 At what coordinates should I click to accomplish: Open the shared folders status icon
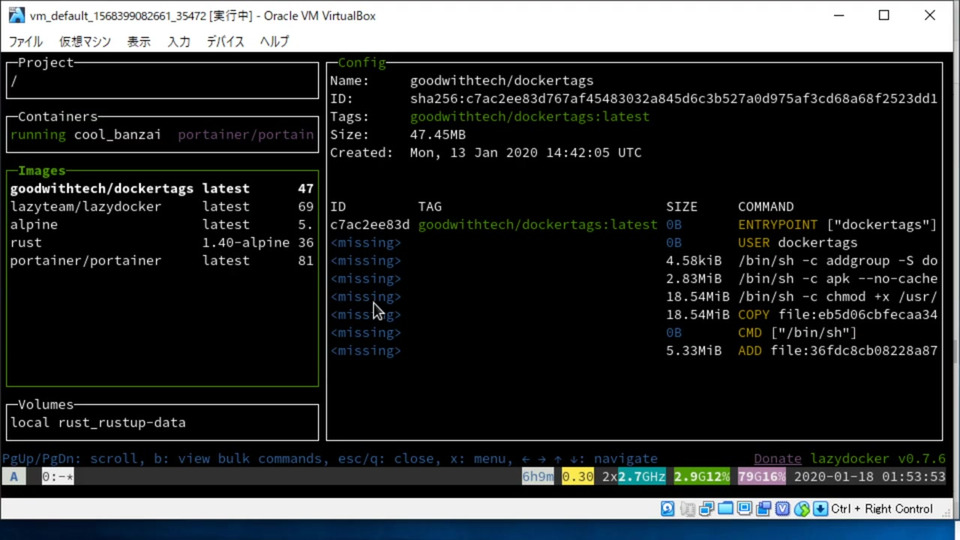(726, 509)
